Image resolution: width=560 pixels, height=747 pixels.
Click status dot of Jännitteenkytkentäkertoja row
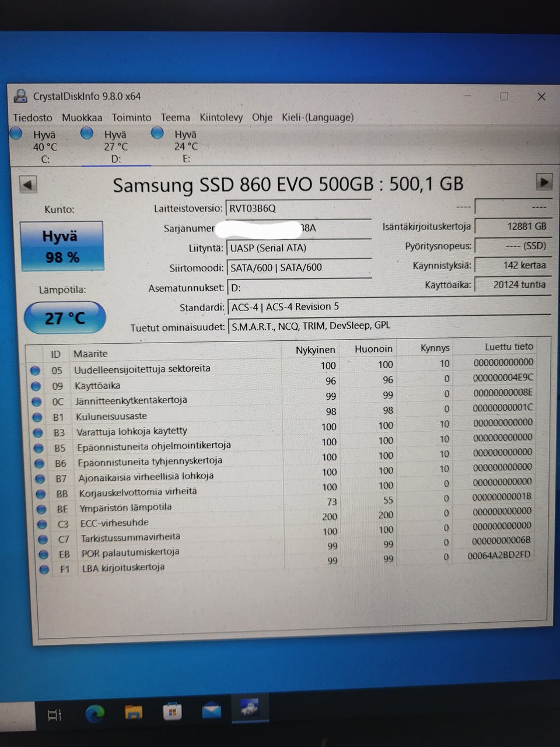pyautogui.click(x=36, y=402)
